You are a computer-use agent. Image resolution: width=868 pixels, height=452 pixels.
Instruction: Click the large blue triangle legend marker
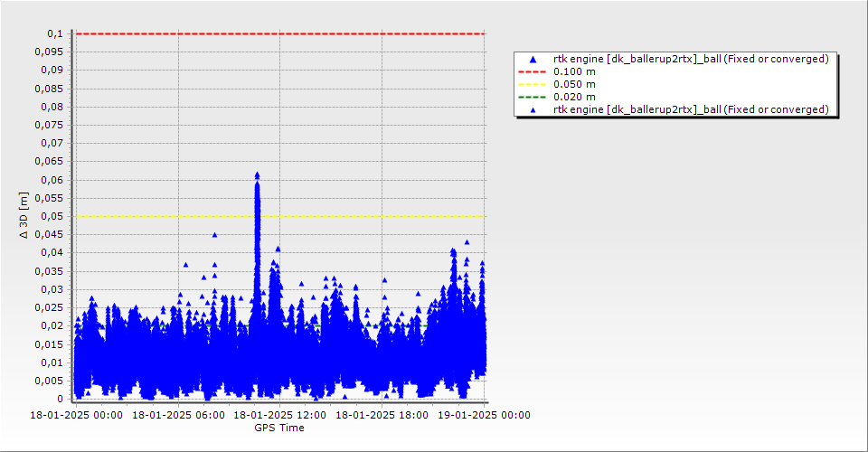[x=533, y=59]
